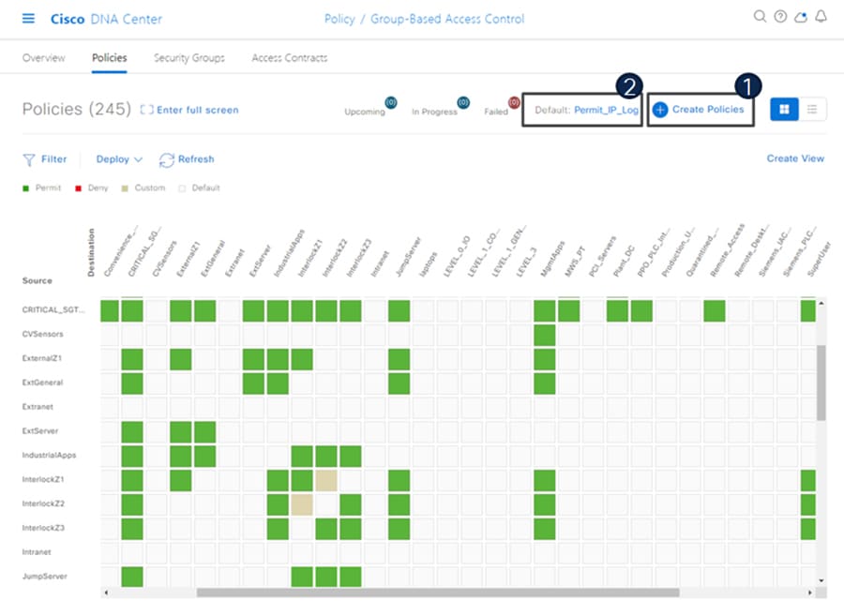844x616 pixels.
Task: Click the white Default legend swatch
Action: pyautogui.click(x=182, y=188)
